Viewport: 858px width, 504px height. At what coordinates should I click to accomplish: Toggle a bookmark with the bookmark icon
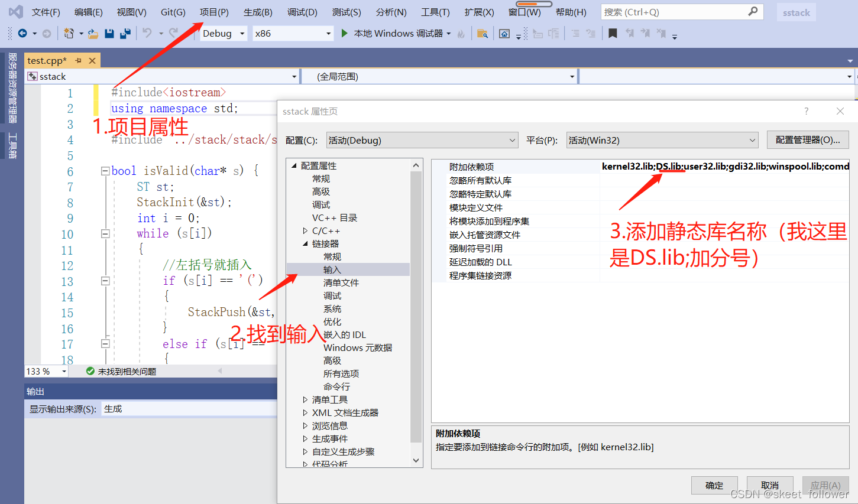tap(613, 33)
